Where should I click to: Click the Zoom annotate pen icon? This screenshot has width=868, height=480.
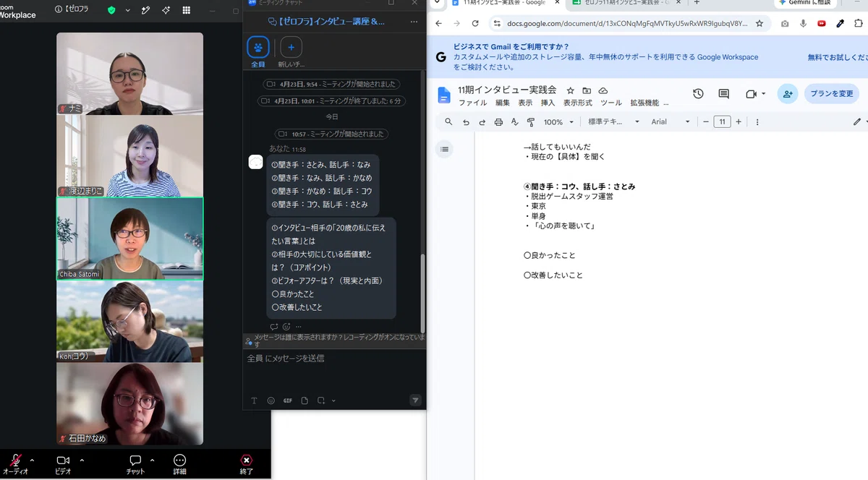click(145, 10)
